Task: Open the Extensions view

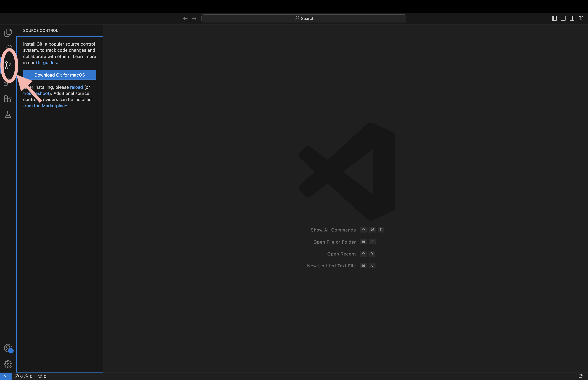Action: (x=8, y=98)
